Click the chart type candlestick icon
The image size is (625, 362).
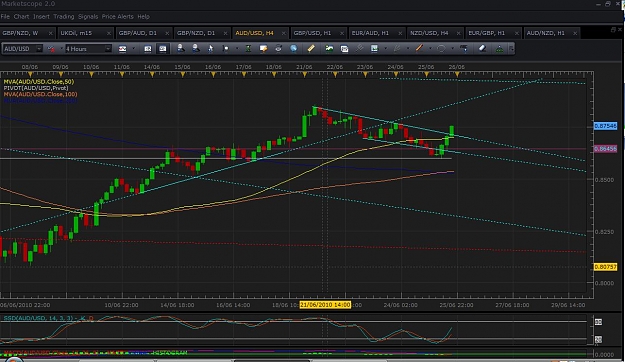point(122,49)
